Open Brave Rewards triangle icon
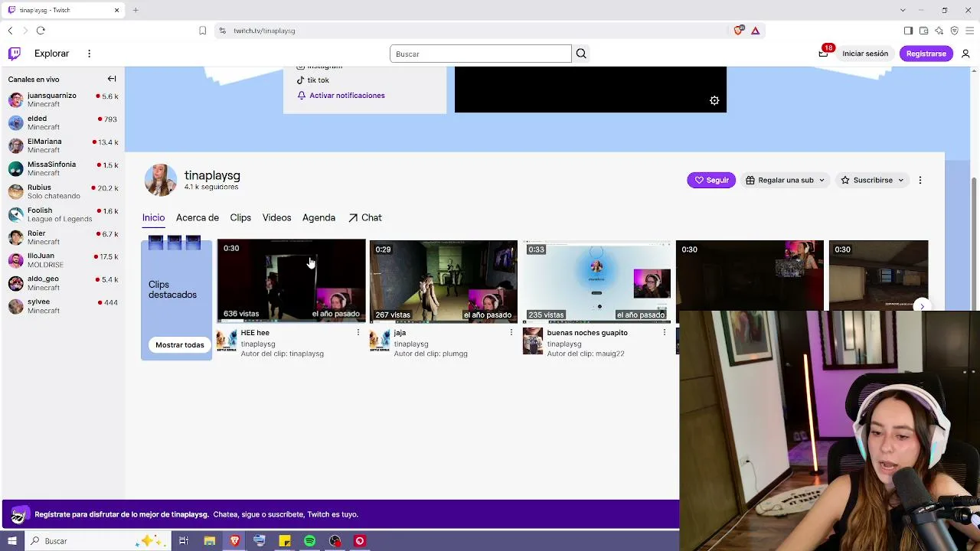The image size is (980, 551). pyautogui.click(x=755, y=31)
